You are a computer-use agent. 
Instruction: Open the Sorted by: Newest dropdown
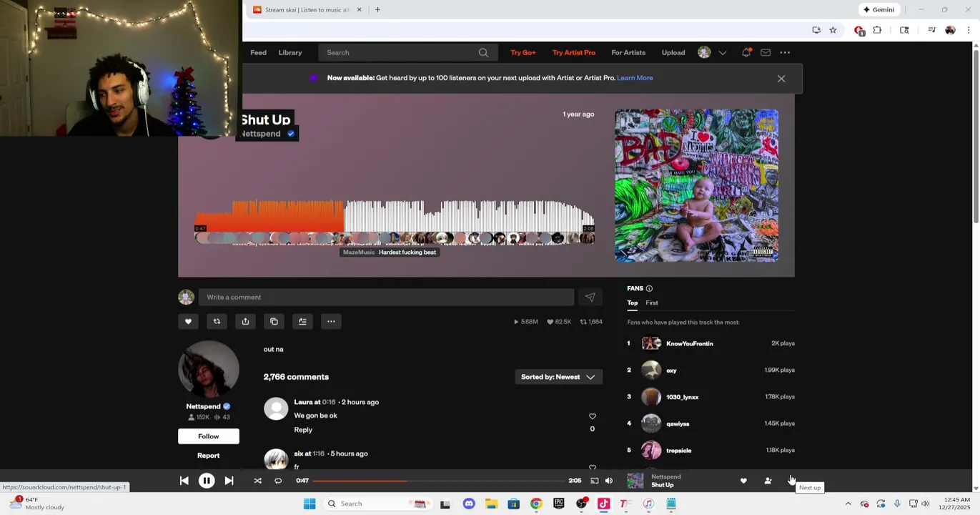pyautogui.click(x=558, y=377)
